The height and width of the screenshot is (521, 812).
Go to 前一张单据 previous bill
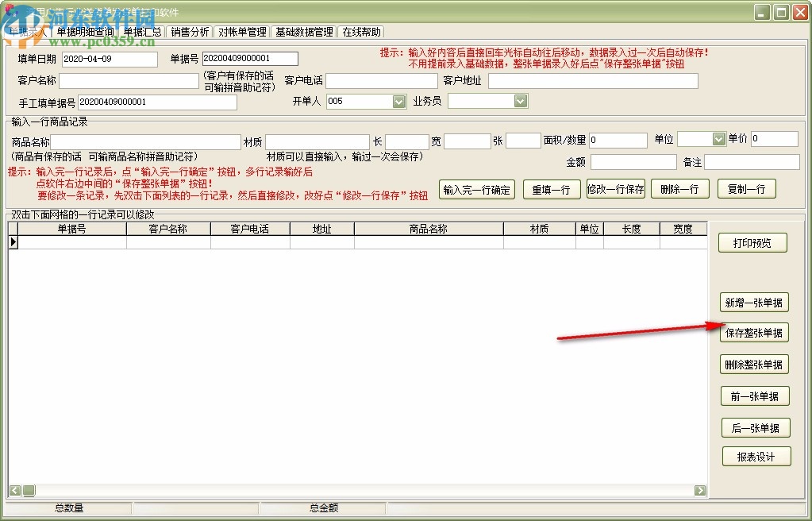pyautogui.click(x=755, y=396)
